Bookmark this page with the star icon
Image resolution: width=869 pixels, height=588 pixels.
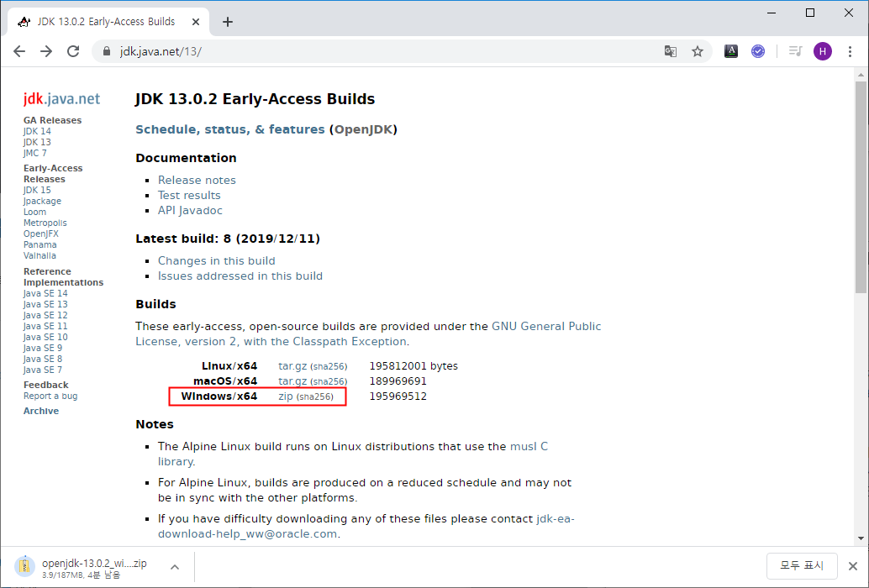click(698, 51)
